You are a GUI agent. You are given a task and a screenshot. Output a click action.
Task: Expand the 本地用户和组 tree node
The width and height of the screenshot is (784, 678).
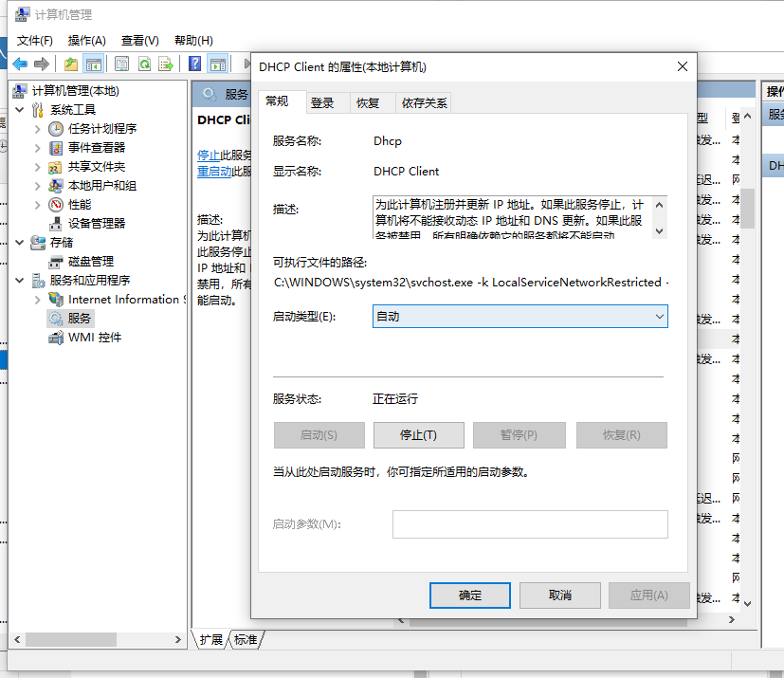(x=38, y=185)
